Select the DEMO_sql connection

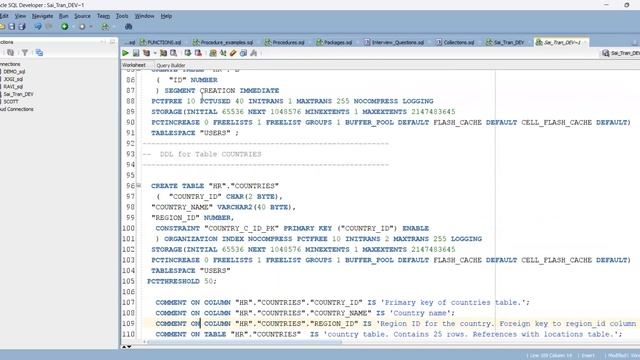point(14,71)
